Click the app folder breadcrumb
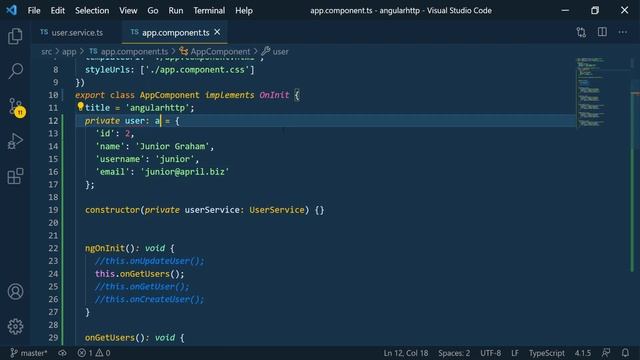Viewport: 640px width, 360px height. point(69,51)
